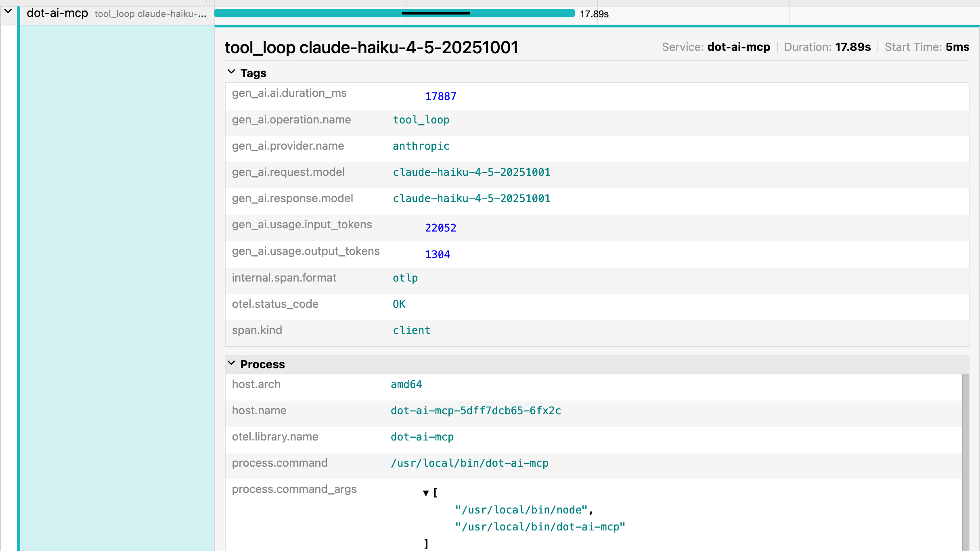Click the column resize handle above span name
This screenshot has height=551, width=980.
(x=208, y=2)
